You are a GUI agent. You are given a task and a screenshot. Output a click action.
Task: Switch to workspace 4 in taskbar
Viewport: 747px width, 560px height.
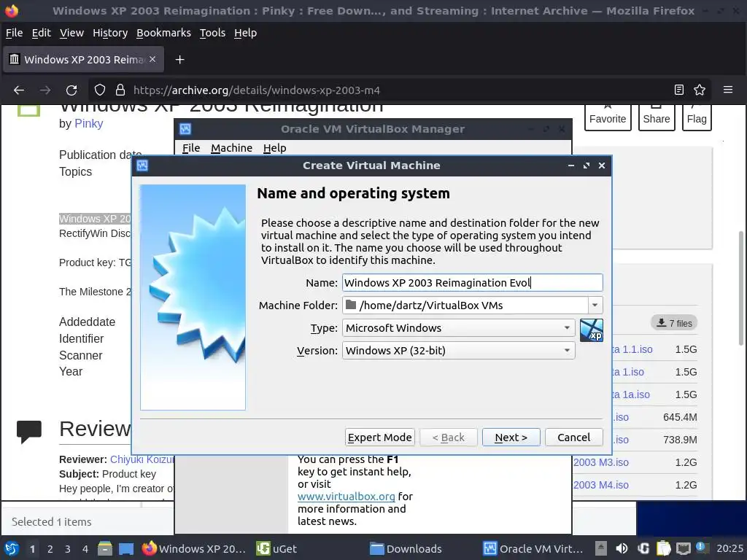85,548
